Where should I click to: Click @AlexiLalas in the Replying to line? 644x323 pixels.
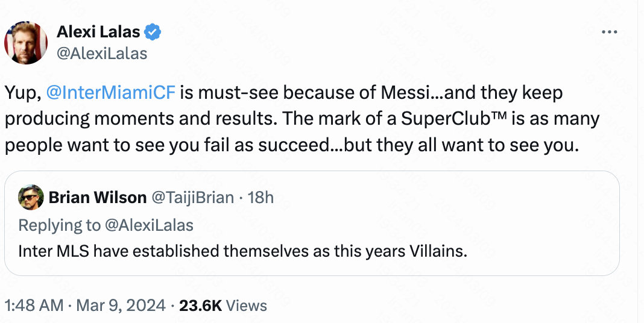click(150, 225)
